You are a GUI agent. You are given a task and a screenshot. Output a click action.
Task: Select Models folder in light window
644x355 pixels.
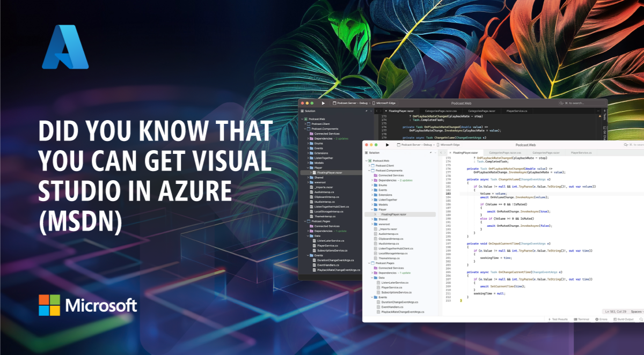pyautogui.click(x=383, y=205)
